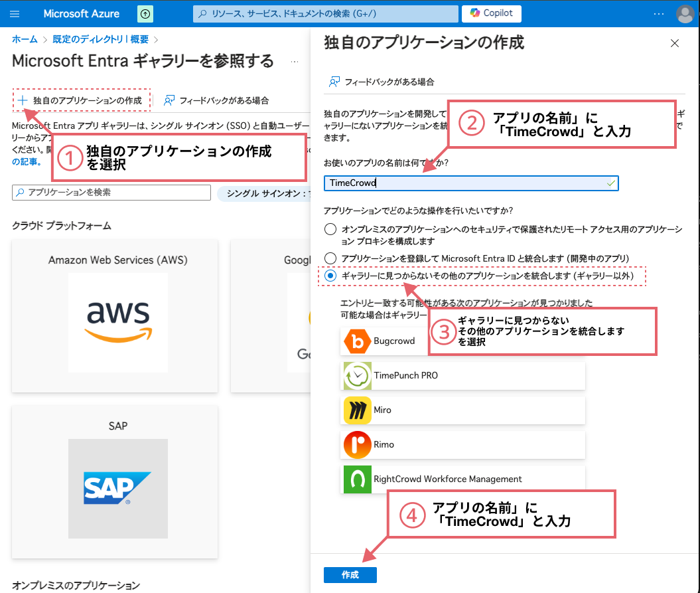
Task: Open the 既定のディレクトリ | 概要 breadcrumb
Action: coord(100,40)
